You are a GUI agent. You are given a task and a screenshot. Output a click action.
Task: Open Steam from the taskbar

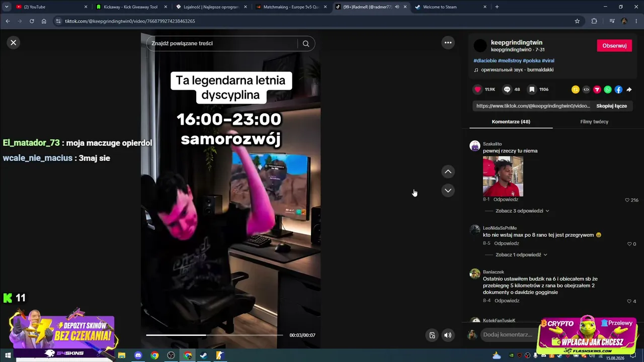[x=203, y=355]
